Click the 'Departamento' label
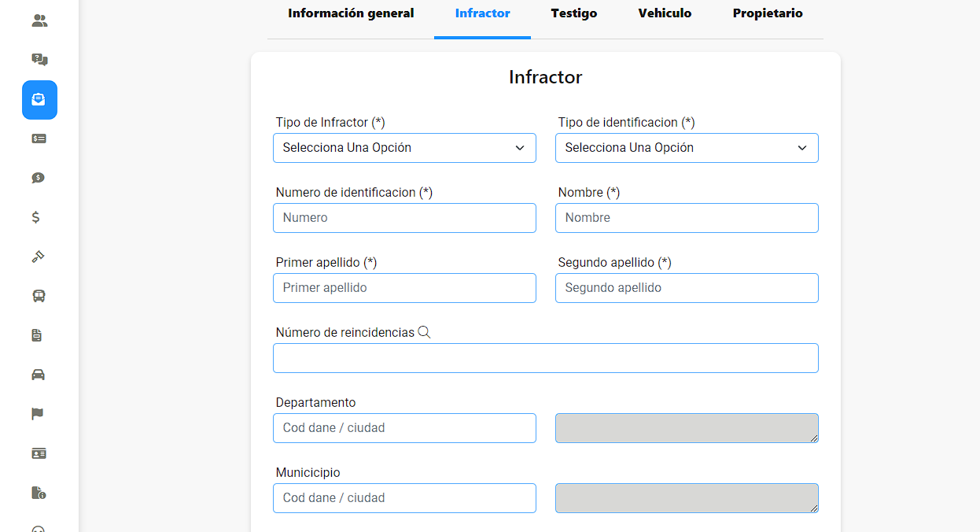The width and height of the screenshot is (980, 532). coord(315,403)
